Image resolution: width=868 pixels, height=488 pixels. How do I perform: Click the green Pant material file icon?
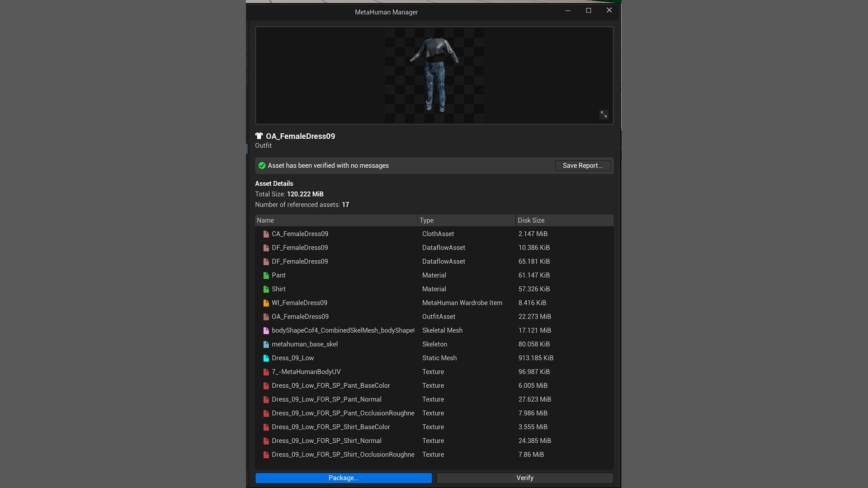(x=266, y=275)
